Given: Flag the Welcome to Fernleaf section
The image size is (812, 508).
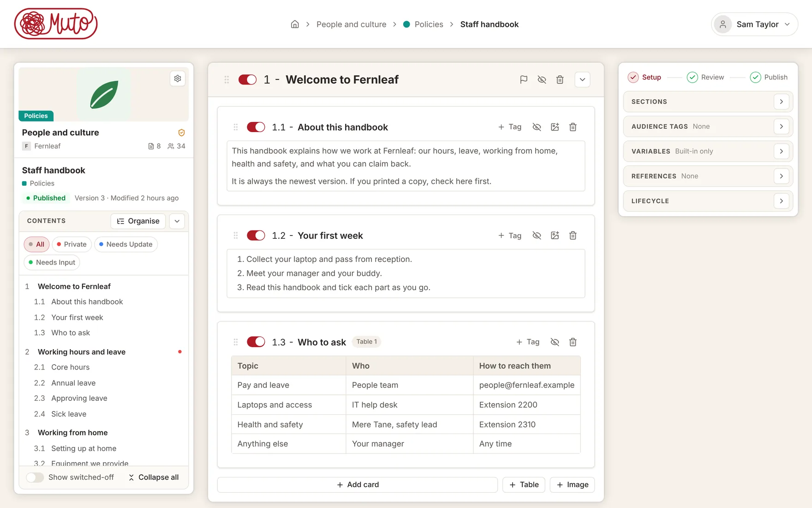Looking at the screenshot, I should (x=524, y=79).
